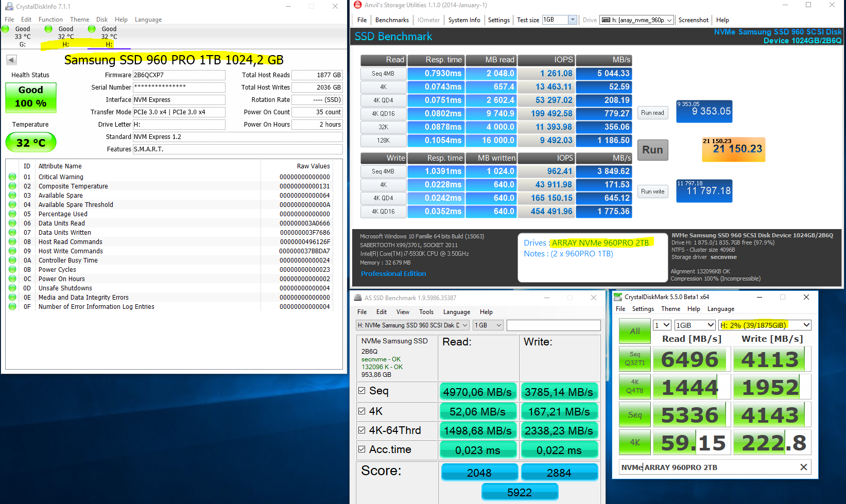846x504 pixels.
Task: Toggle the 4K test checkbox in AS SSD
Action: click(x=362, y=411)
